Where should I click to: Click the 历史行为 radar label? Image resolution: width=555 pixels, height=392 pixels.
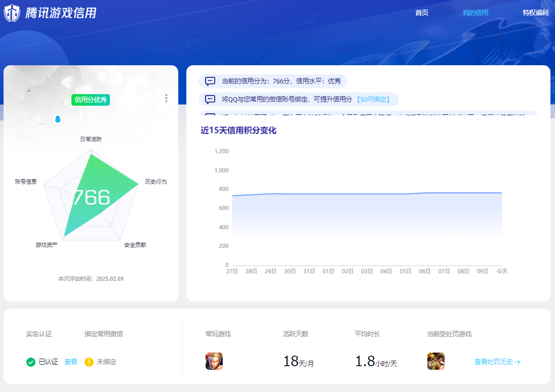tap(156, 182)
